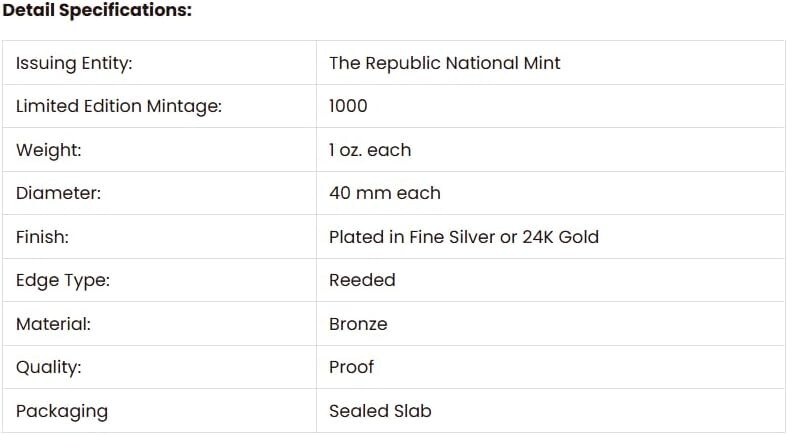Click the 1000 mintage value
Image resolution: width=788 pixels, height=435 pixels.
coord(348,106)
